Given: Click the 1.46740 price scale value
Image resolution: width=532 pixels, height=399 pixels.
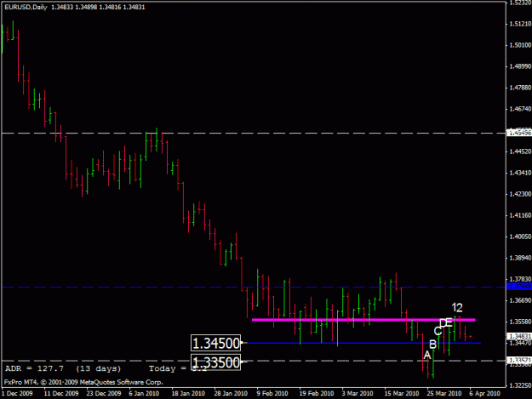Looking at the screenshot, I should [x=520, y=109].
